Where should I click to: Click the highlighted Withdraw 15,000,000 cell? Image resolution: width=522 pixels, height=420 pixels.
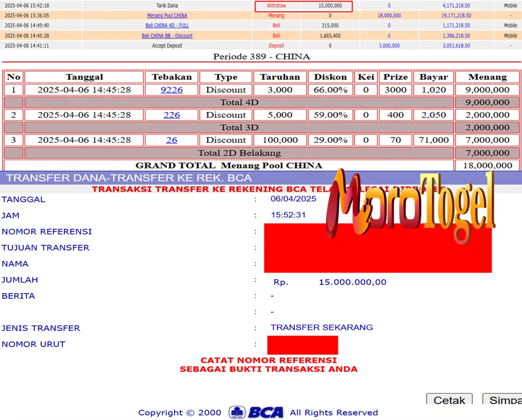(303, 5)
